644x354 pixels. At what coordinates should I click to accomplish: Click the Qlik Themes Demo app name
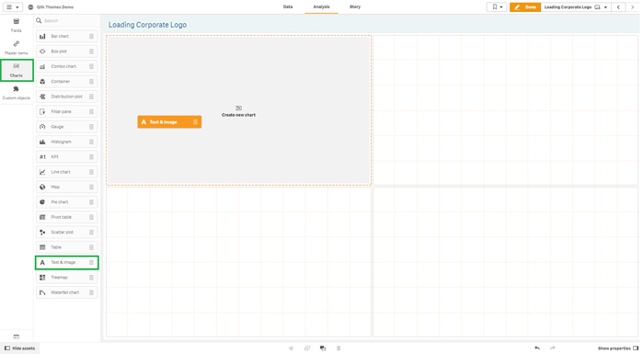tap(54, 7)
